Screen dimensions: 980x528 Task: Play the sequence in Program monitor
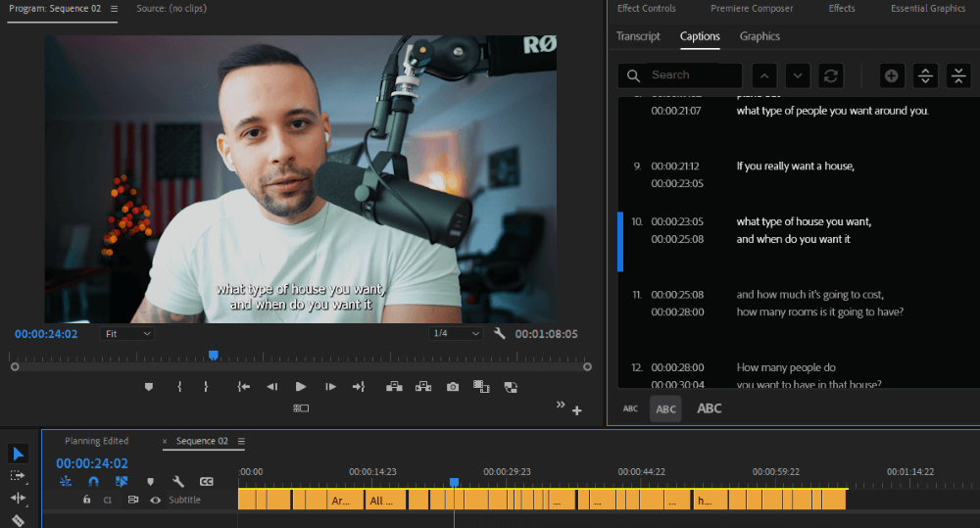pyautogui.click(x=301, y=387)
